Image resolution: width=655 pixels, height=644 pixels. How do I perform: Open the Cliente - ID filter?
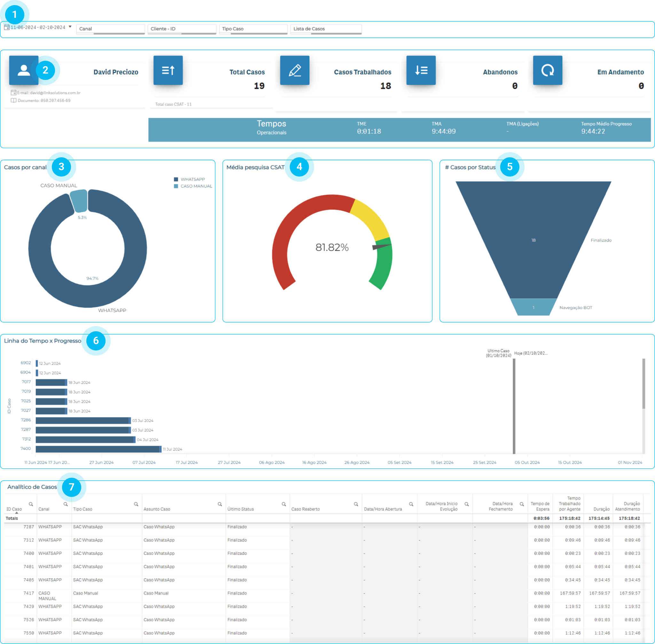pos(182,29)
